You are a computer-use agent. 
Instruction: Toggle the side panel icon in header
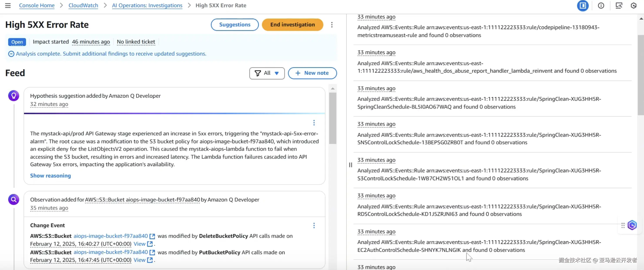point(582,5)
